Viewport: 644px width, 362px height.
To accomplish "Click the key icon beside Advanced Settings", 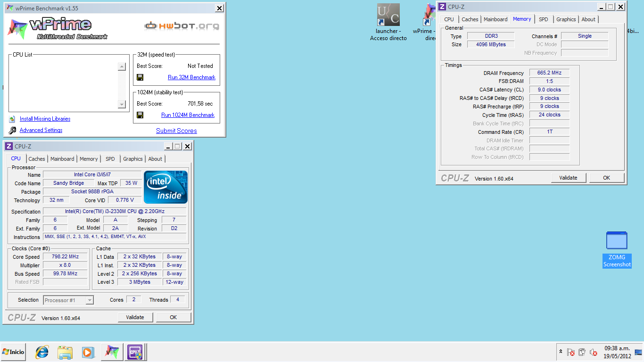I will [12, 131].
